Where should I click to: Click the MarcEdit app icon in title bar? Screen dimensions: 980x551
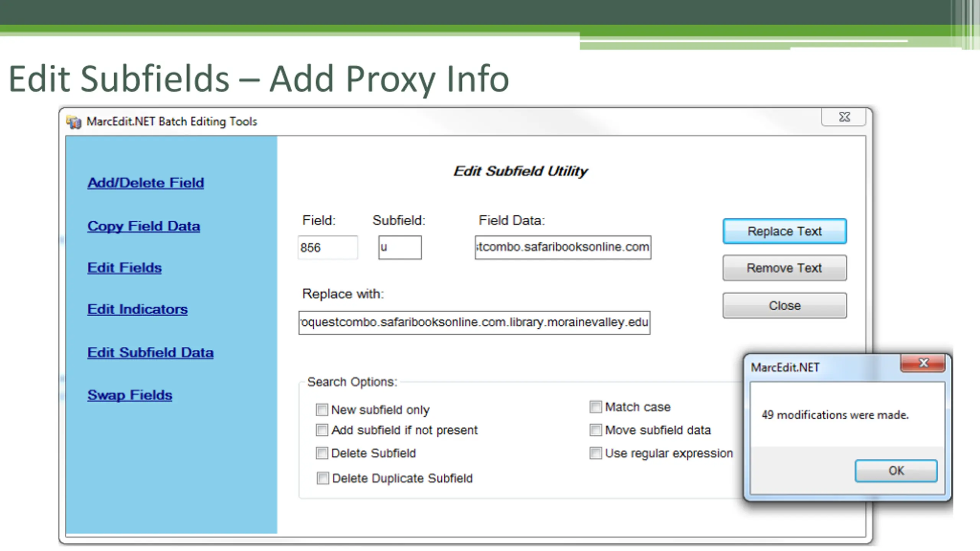coord(74,122)
